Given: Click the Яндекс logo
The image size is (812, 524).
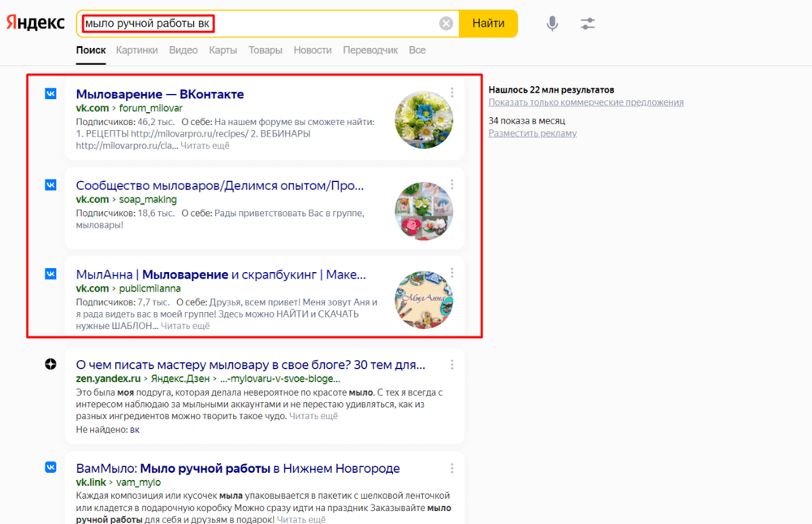Looking at the screenshot, I should tap(35, 23).
